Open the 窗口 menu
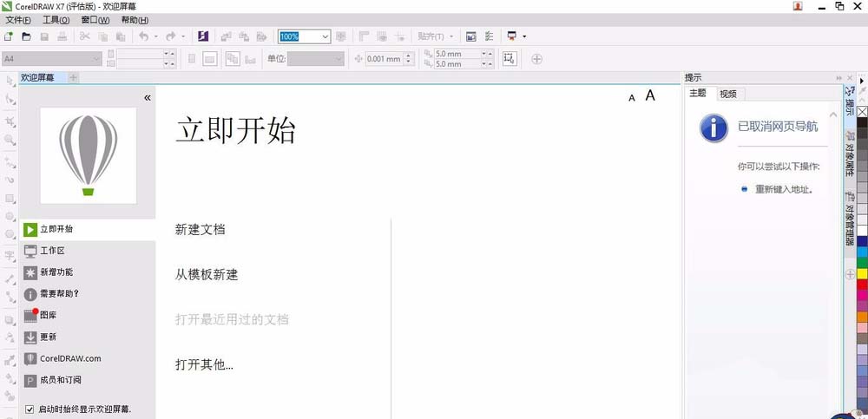 (95, 20)
